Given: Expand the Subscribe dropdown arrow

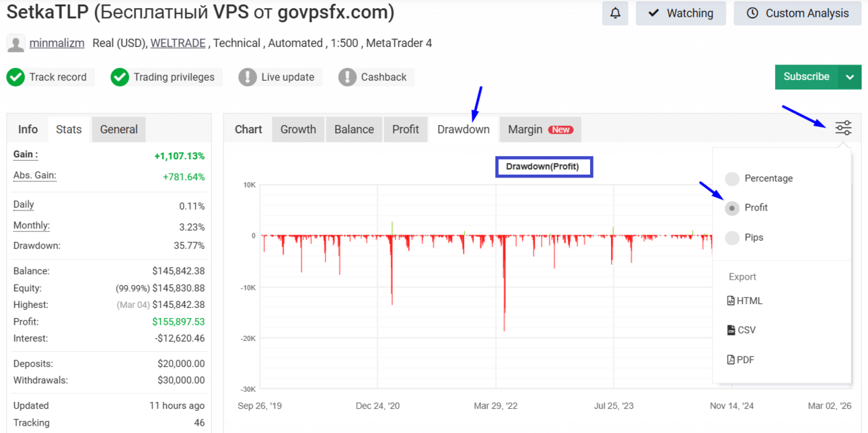Looking at the screenshot, I should 850,77.
